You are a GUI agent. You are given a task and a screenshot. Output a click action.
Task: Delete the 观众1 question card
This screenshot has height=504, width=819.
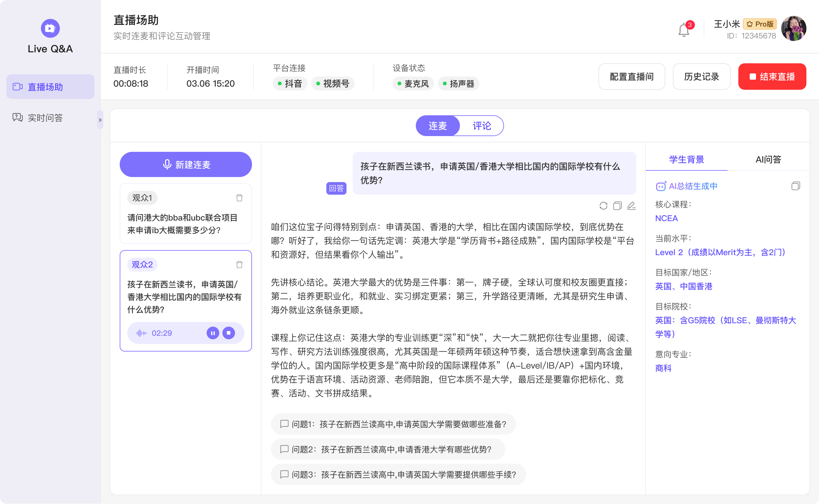[x=239, y=198]
